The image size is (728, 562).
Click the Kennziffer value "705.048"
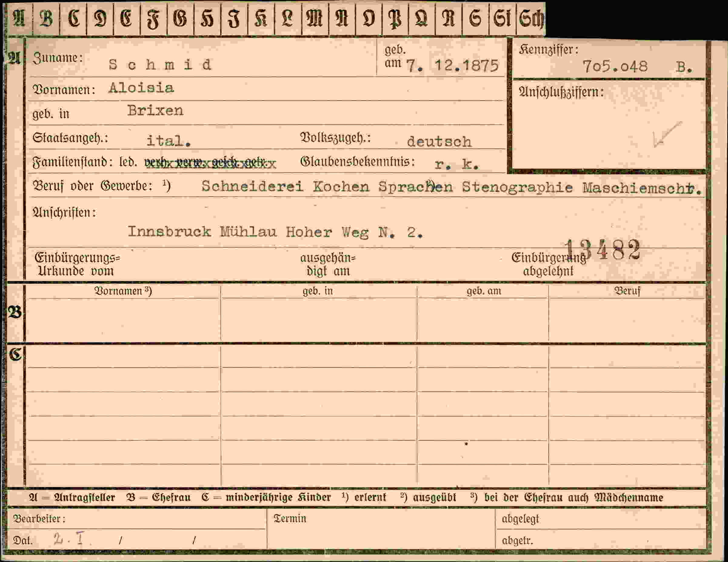[615, 66]
